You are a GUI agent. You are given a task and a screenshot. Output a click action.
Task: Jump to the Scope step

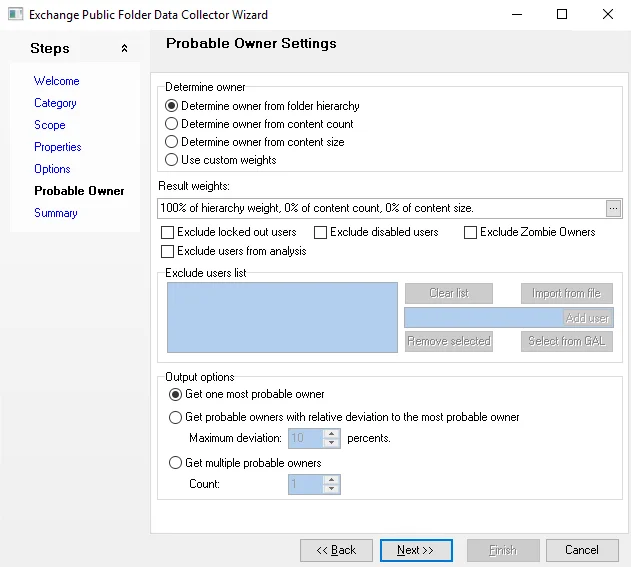pos(49,125)
